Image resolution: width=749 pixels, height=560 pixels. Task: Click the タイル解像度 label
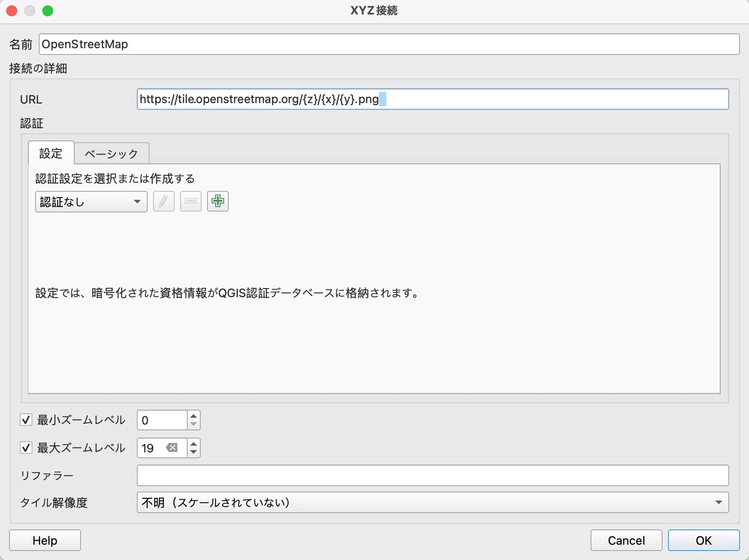tap(54, 503)
